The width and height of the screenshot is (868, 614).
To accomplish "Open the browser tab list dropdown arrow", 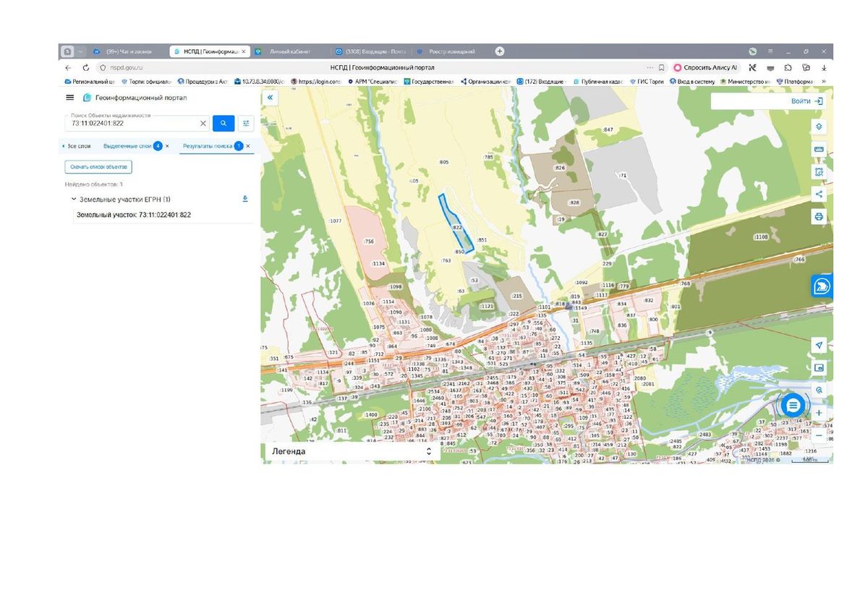I will pos(80,51).
